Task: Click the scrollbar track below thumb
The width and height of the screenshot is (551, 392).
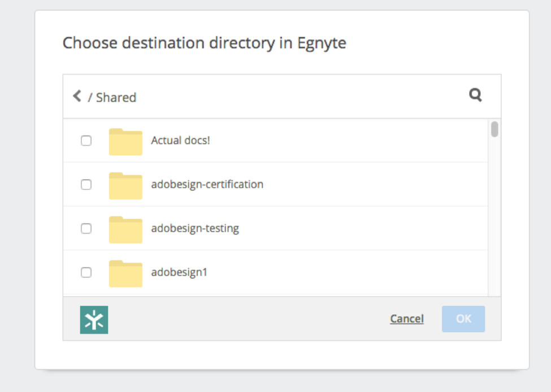Action: click(494, 226)
